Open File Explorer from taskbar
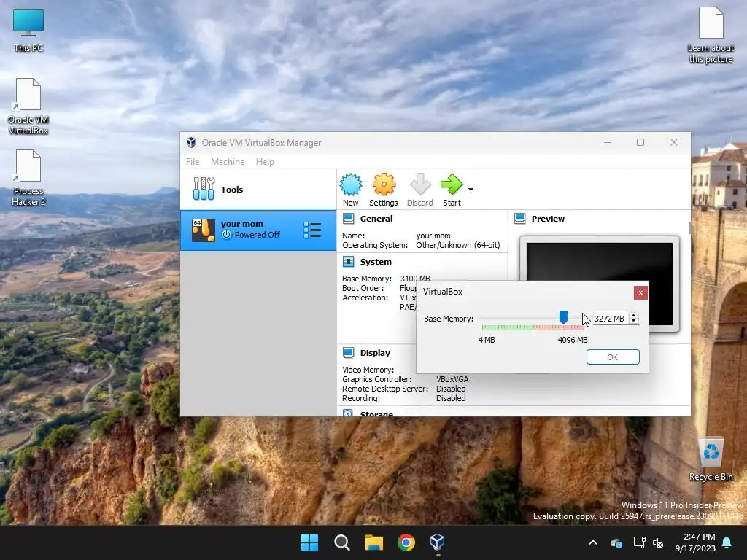This screenshot has width=747, height=560. (x=374, y=542)
